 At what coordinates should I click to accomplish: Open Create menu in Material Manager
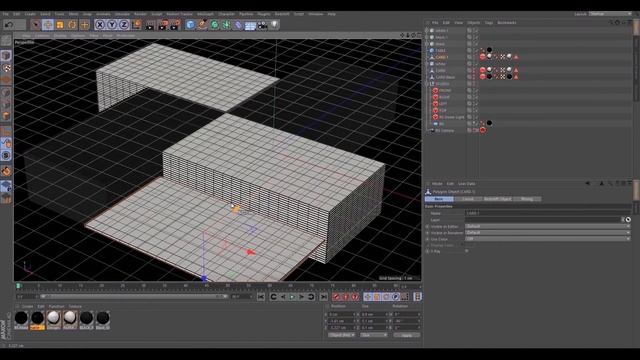pyautogui.click(x=27, y=307)
